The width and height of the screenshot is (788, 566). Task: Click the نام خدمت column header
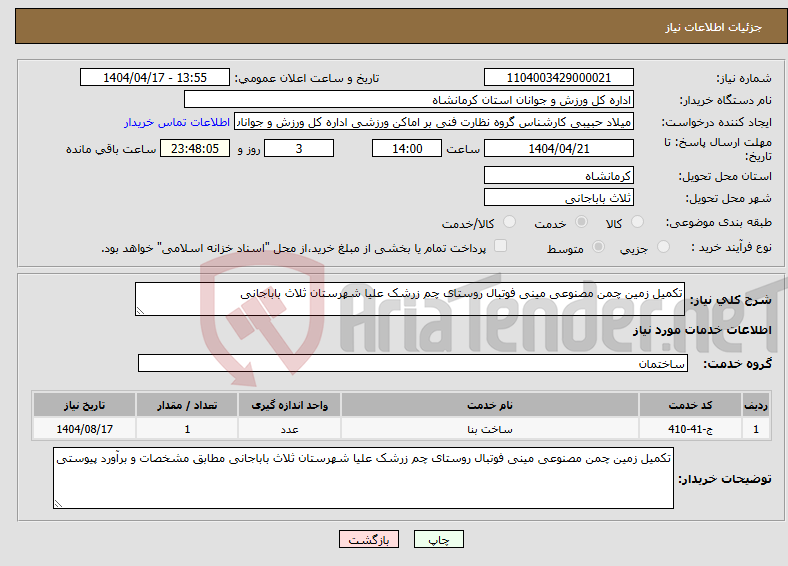point(490,405)
